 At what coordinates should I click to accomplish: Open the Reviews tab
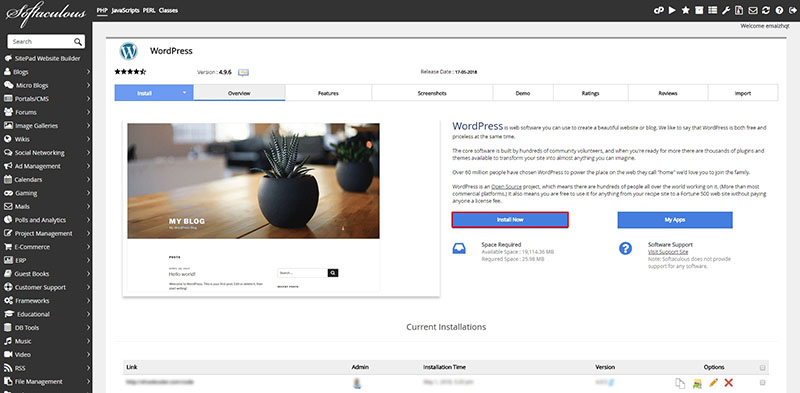(x=668, y=93)
